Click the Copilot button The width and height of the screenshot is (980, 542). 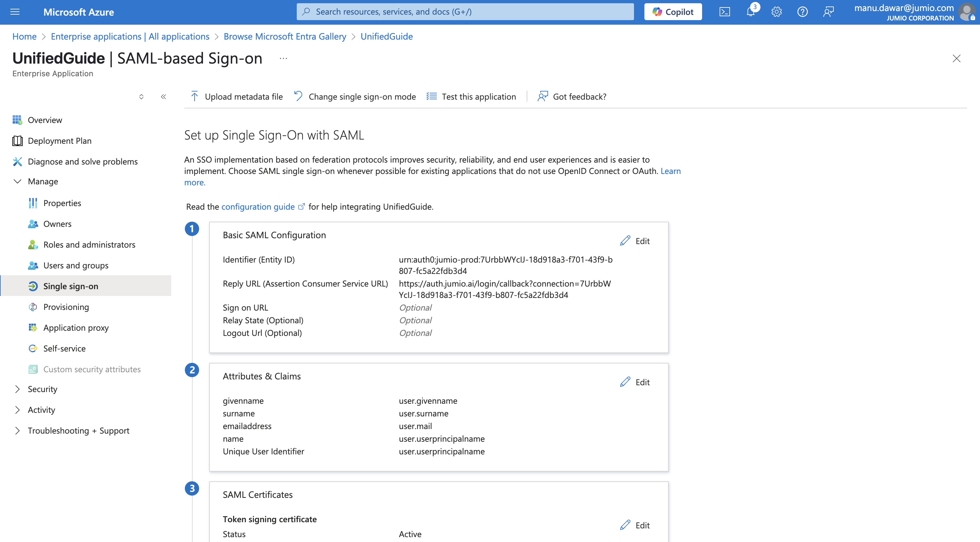point(673,12)
